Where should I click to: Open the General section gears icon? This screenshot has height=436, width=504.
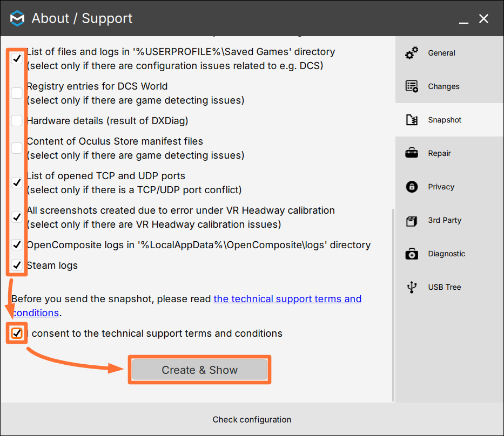click(412, 53)
